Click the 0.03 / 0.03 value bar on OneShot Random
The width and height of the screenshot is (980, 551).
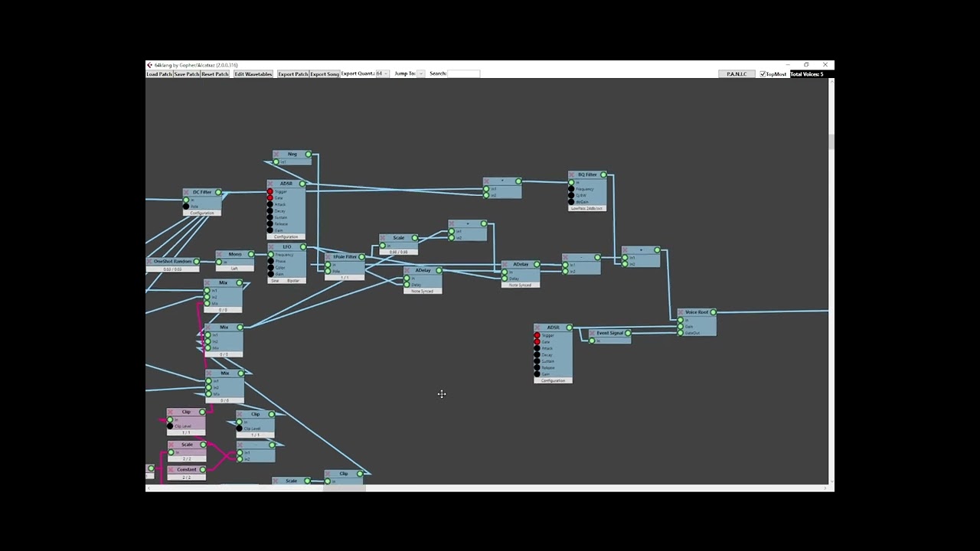(x=172, y=269)
